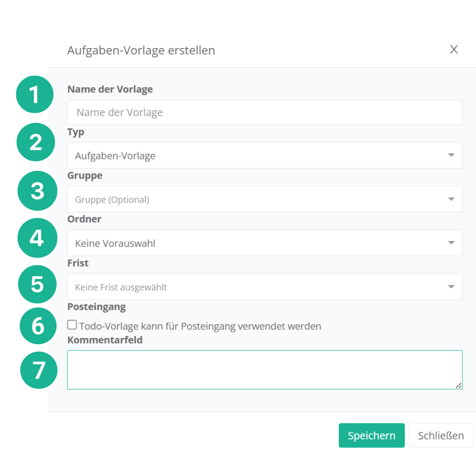Click the Kommentarfeld resize handle corner
Viewport: 476px width, 476px height.
(458, 386)
